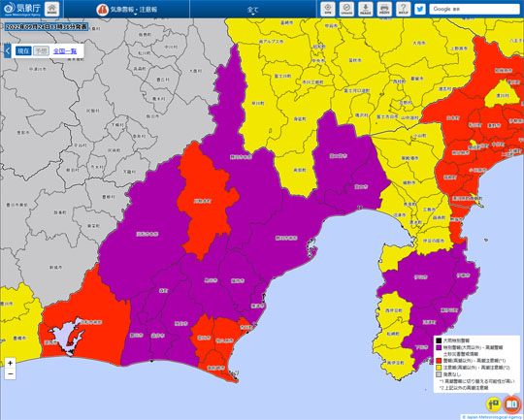Switch to the 予想 (forecast) toggle

41,50
